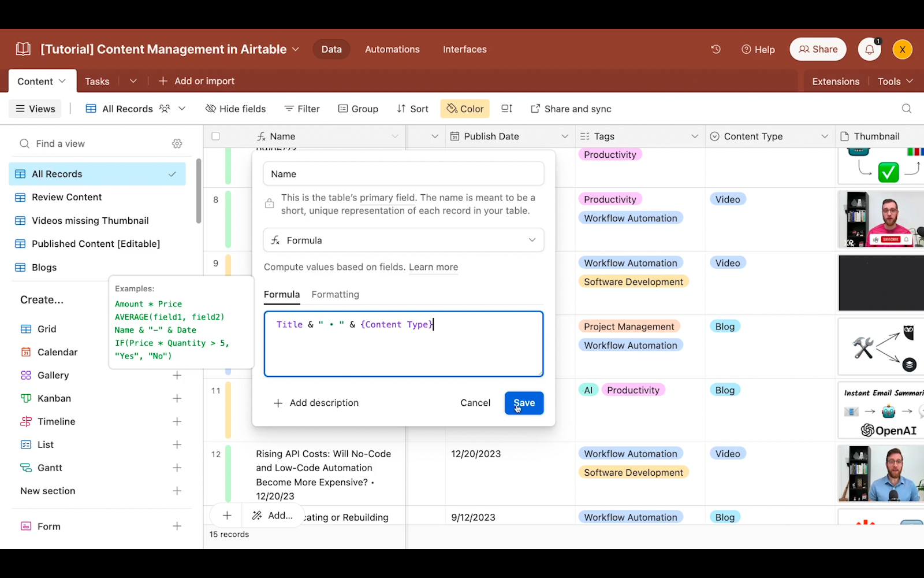Image resolution: width=924 pixels, height=578 pixels.
Task: Click the add record plus button
Action: pos(227,516)
